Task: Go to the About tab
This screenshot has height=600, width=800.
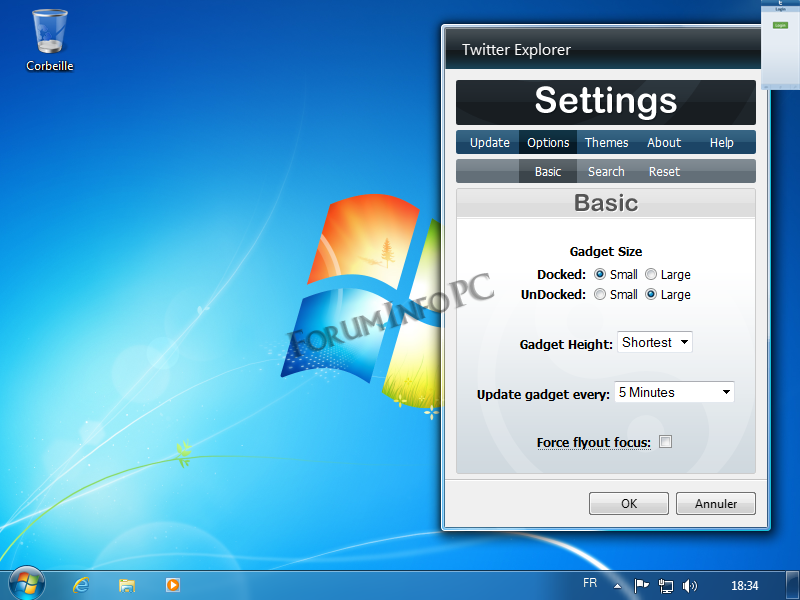Action: (664, 142)
